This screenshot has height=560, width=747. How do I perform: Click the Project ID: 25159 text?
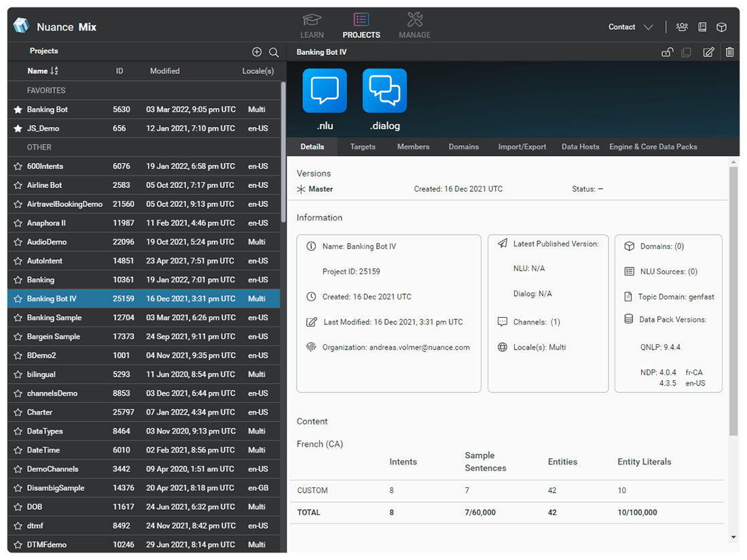(x=351, y=272)
